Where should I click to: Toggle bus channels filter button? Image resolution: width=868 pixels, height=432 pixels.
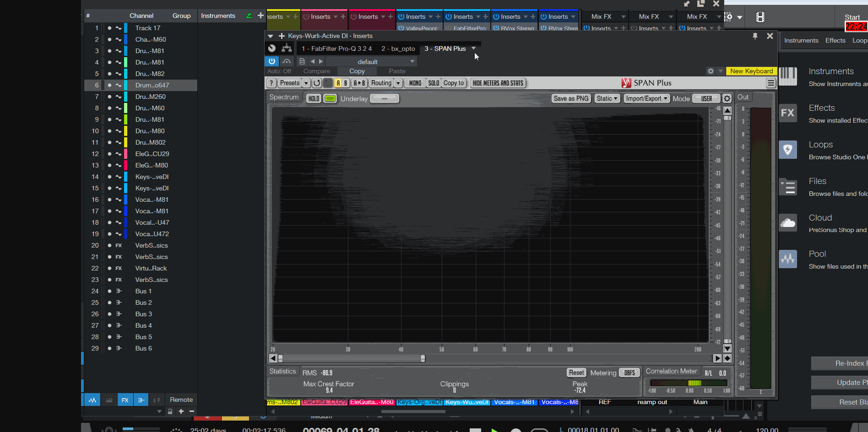pos(141,400)
